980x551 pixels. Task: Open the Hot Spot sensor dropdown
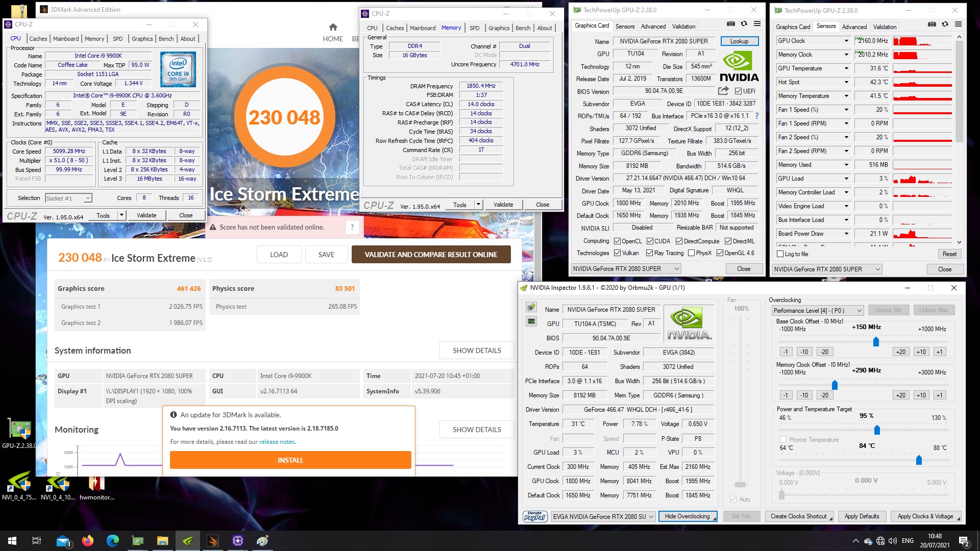(x=846, y=82)
